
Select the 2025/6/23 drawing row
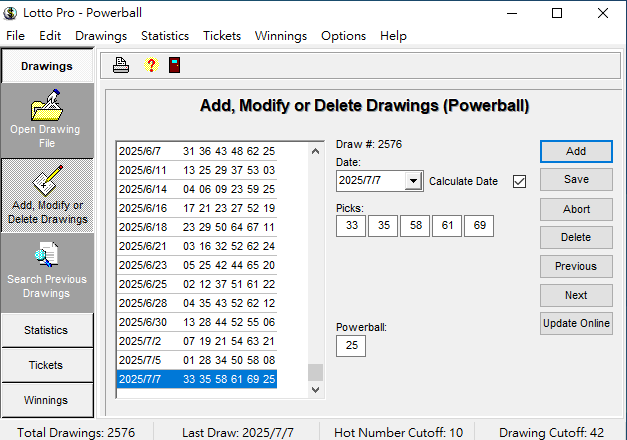click(197, 265)
